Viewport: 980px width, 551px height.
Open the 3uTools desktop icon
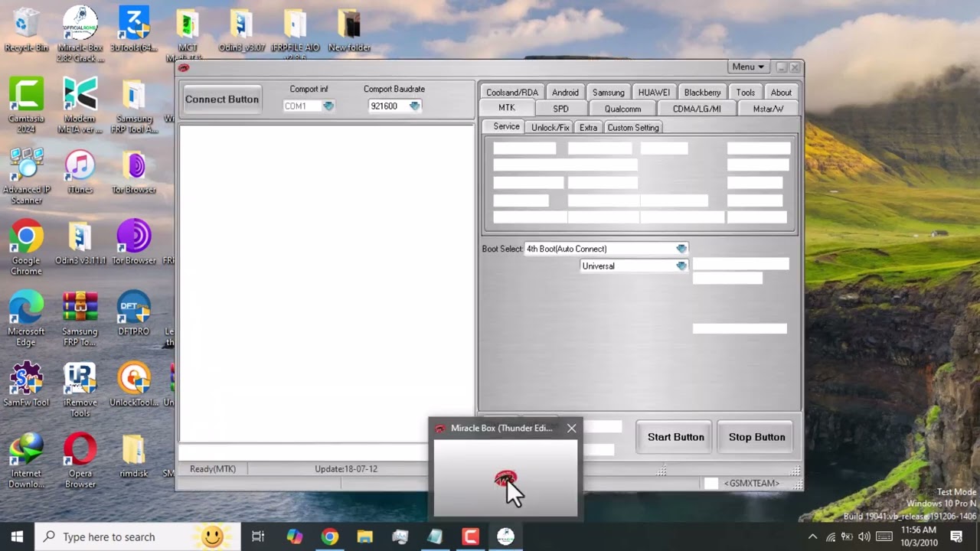point(134,31)
